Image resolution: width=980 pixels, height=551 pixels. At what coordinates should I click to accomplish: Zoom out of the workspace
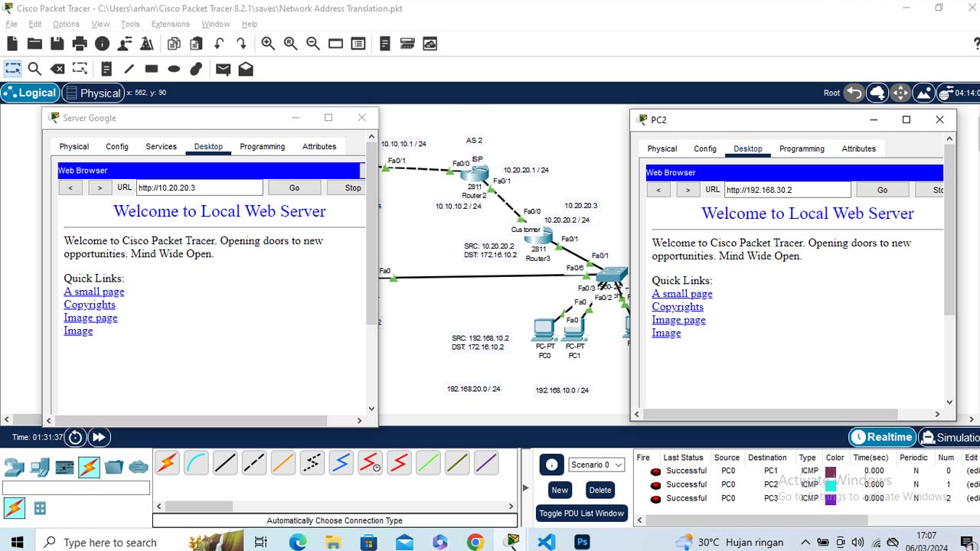click(x=313, y=44)
